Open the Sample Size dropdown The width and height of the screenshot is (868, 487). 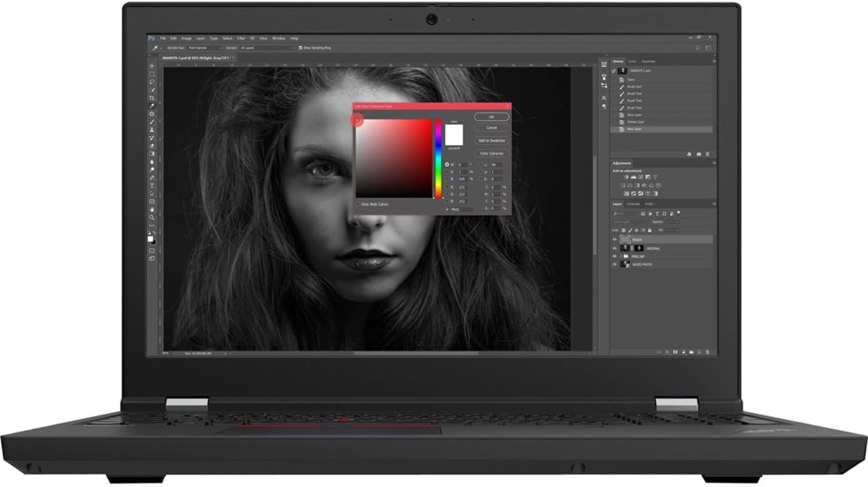coord(205,48)
